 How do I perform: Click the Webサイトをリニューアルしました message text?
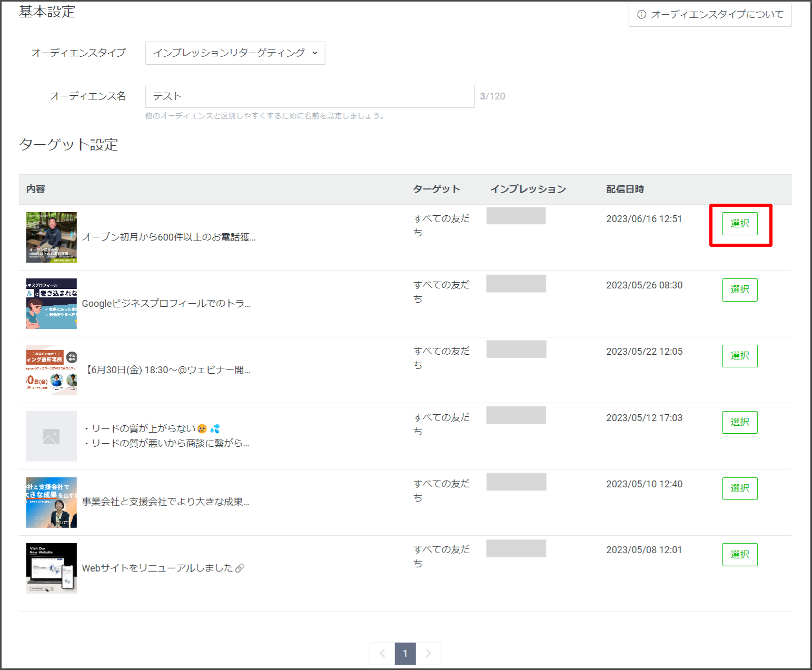tap(163, 568)
